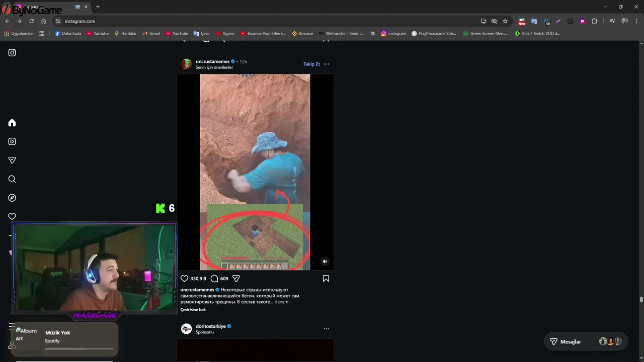Image resolution: width=644 pixels, height=362 pixels.
Task: Go to the Home feed icon
Action: coord(12,123)
